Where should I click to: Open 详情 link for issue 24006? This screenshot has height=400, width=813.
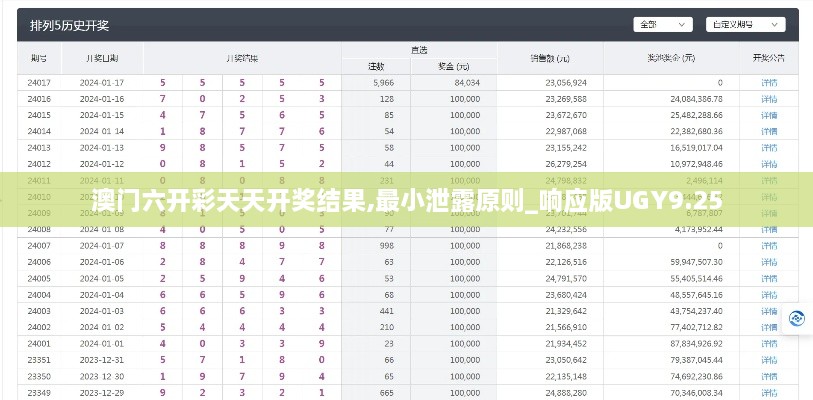[769, 262]
